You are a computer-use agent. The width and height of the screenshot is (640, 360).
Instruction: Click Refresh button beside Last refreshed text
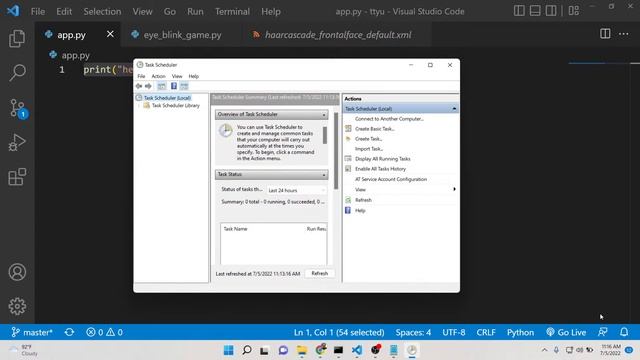[319, 273]
